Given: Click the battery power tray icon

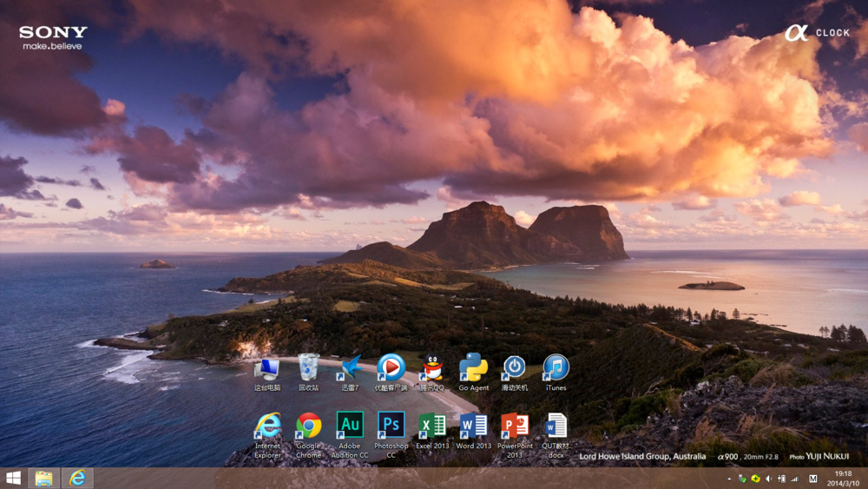Looking at the screenshot, I should click(x=782, y=479).
